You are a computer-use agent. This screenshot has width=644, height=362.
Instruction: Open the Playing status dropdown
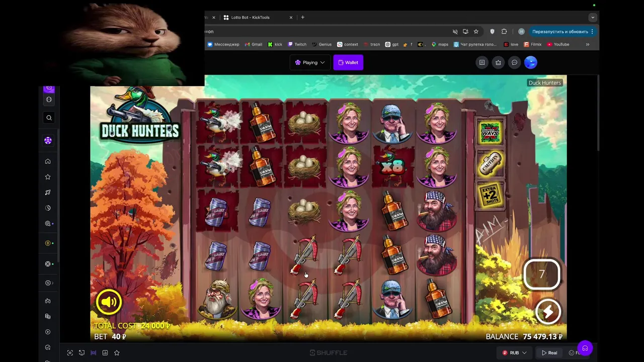coord(310,62)
